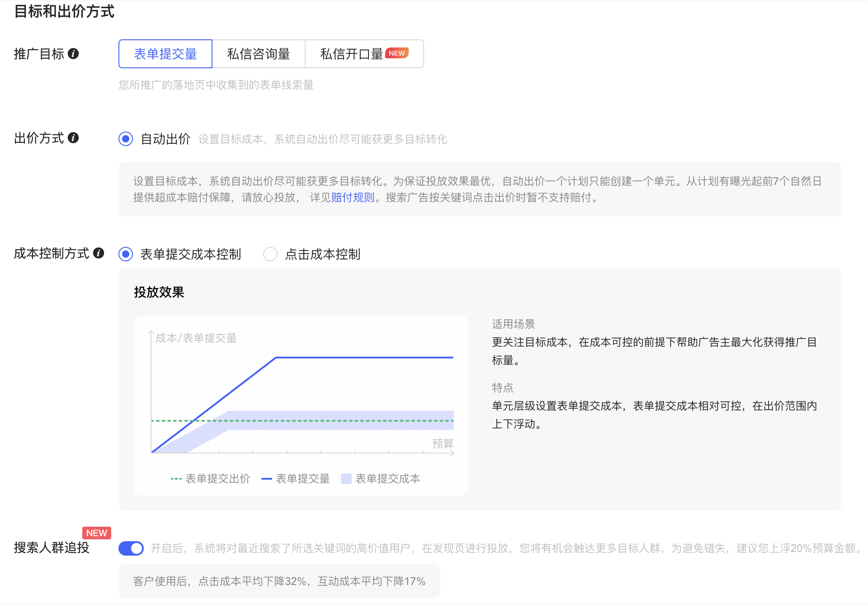Select the 自动出价 radio button

pyautogui.click(x=125, y=139)
